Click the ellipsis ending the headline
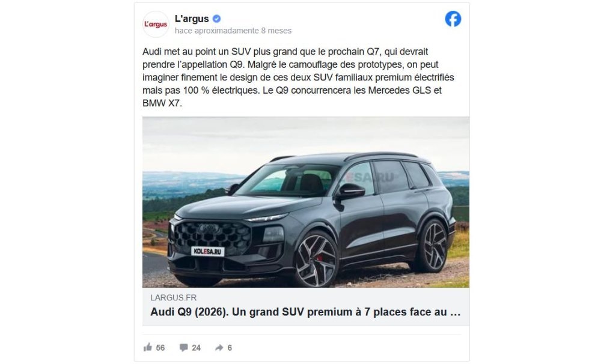Viewport: 601px width, 364px height. 456,312
